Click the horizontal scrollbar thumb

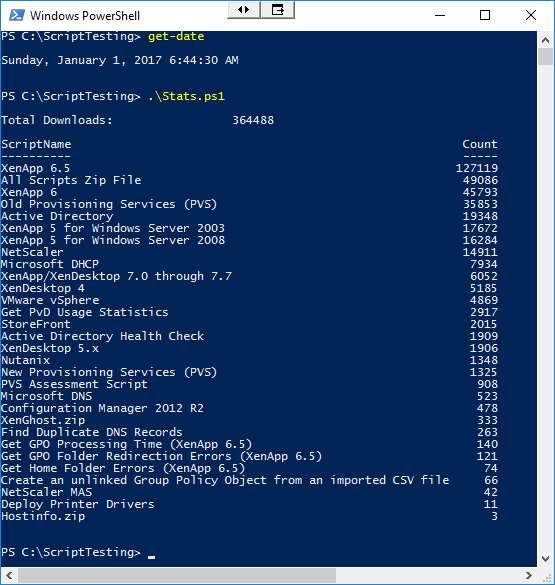point(177,575)
